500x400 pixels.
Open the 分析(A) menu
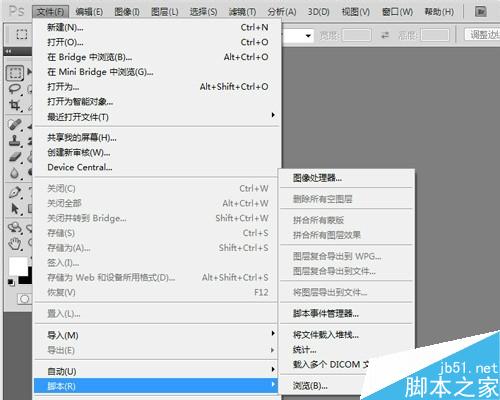(x=282, y=12)
